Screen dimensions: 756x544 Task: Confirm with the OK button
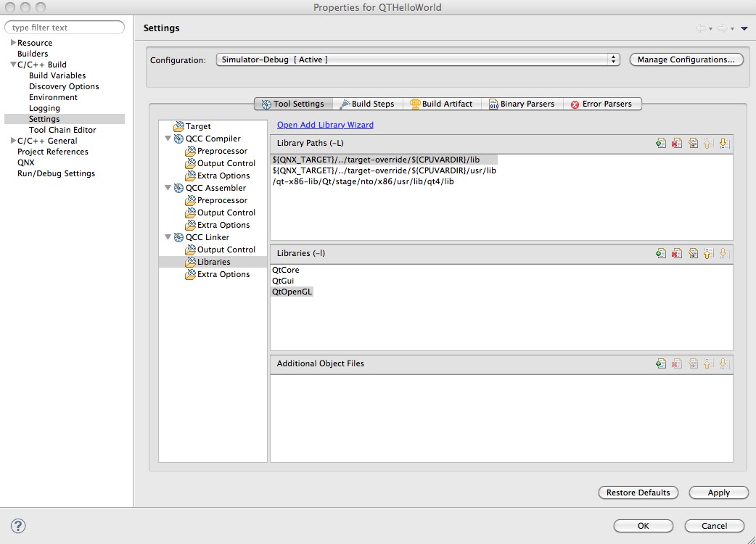pos(643,526)
